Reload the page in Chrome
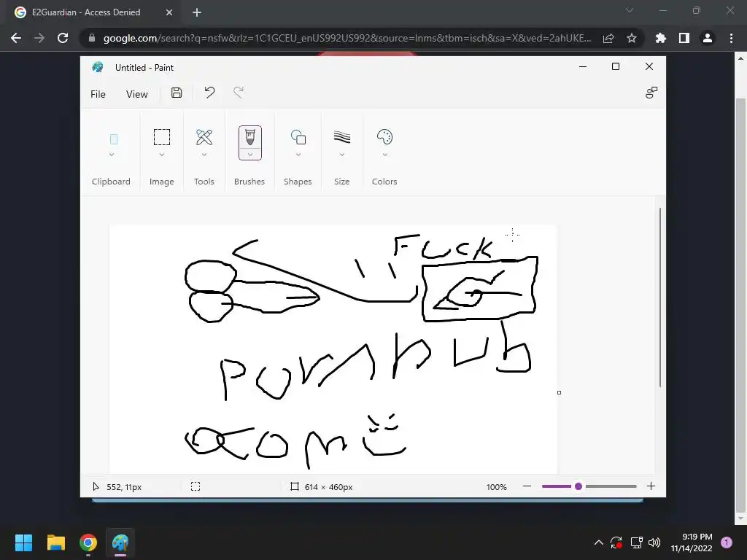Image resolution: width=747 pixels, height=560 pixels. tap(63, 38)
